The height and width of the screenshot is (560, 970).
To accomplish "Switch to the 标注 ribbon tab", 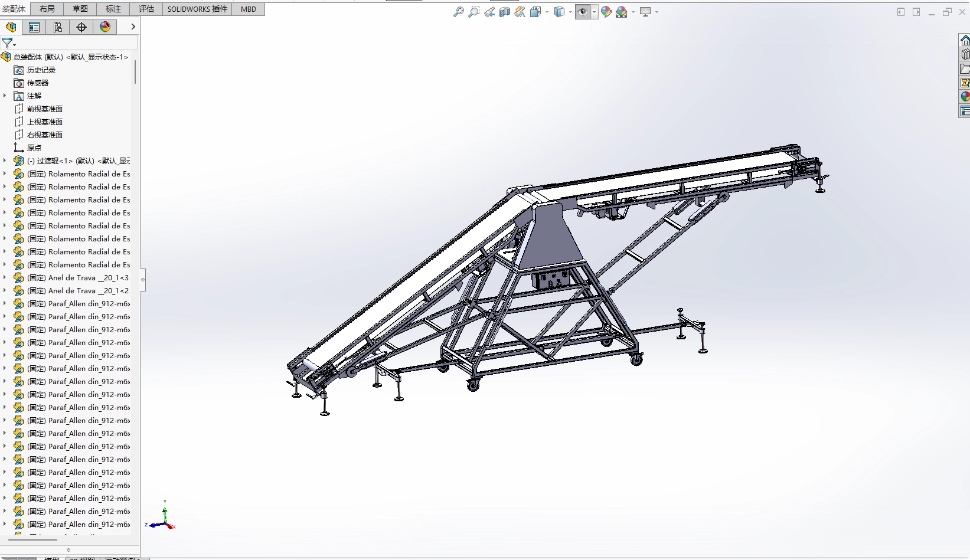I will pos(113,9).
